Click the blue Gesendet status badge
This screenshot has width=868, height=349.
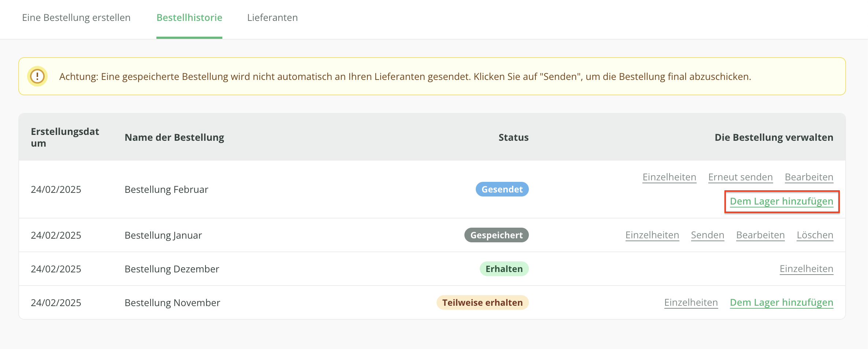pyautogui.click(x=502, y=190)
